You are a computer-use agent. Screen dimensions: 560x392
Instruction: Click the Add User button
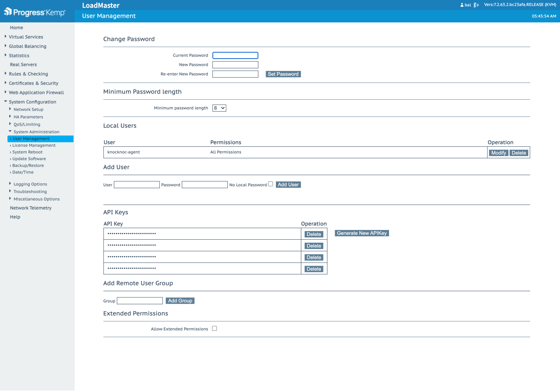pyautogui.click(x=288, y=184)
